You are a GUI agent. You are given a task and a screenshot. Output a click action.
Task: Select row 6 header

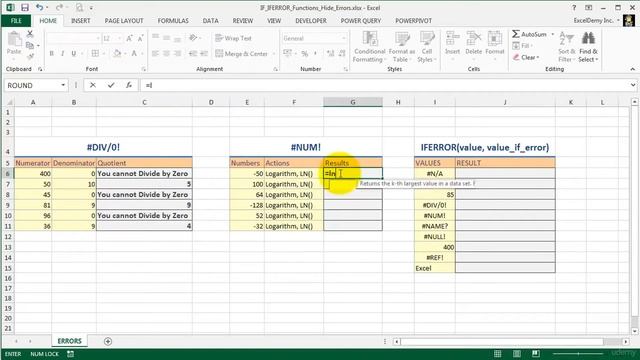tap(8, 173)
